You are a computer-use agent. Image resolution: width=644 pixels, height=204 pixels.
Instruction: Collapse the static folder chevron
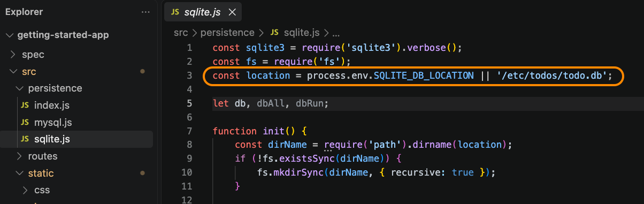click(x=20, y=173)
